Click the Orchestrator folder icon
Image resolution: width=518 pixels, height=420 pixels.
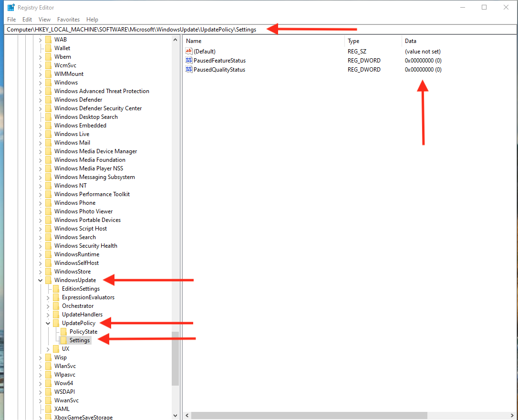56,306
